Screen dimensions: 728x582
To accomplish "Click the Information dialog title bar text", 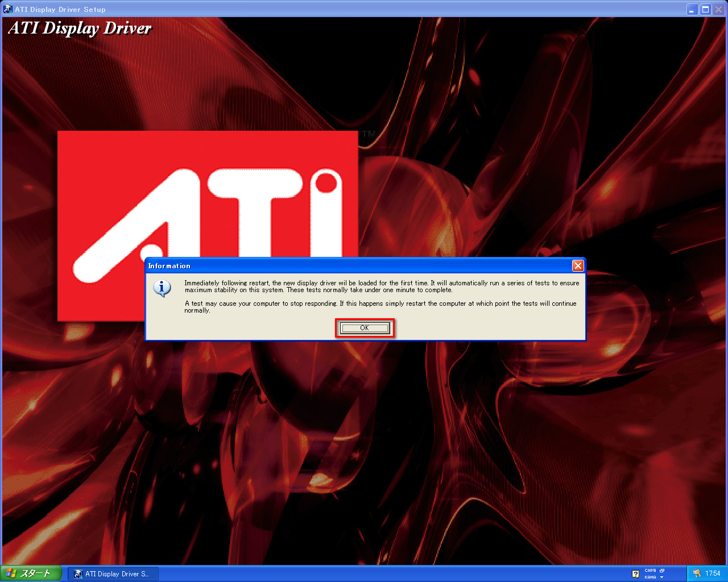I will (169, 266).
